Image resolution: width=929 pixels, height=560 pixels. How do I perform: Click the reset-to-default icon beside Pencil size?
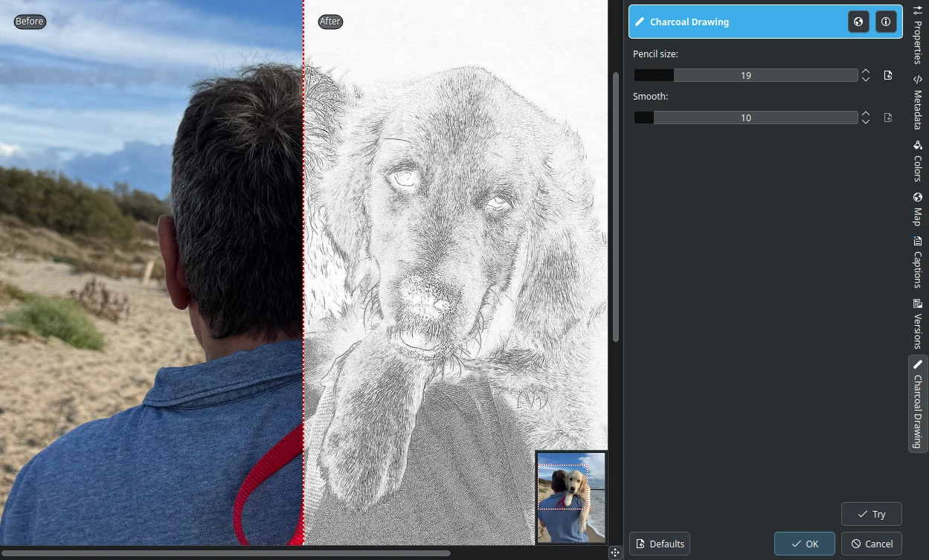tap(888, 75)
